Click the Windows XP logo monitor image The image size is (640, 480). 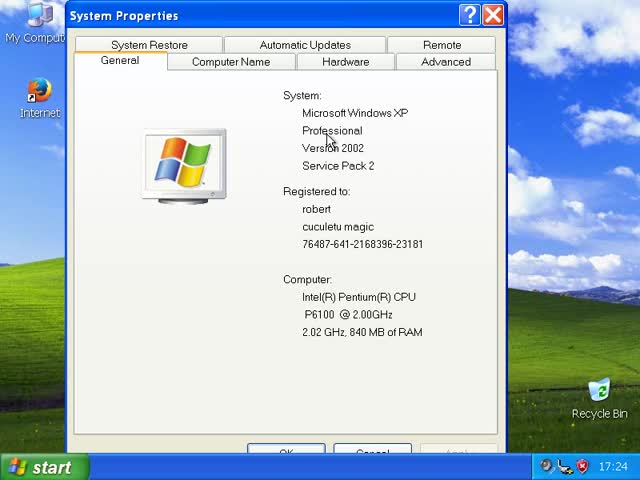pyautogui.click(x=183, y=166)
